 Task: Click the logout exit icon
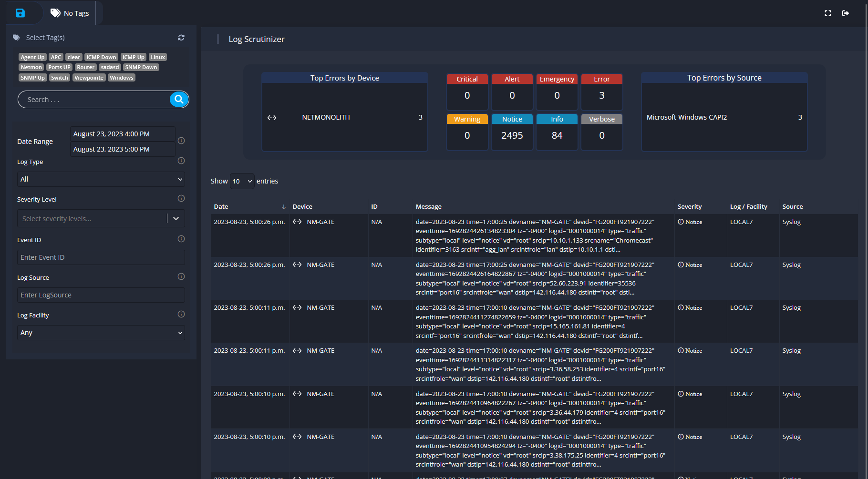tap(846, 13)
